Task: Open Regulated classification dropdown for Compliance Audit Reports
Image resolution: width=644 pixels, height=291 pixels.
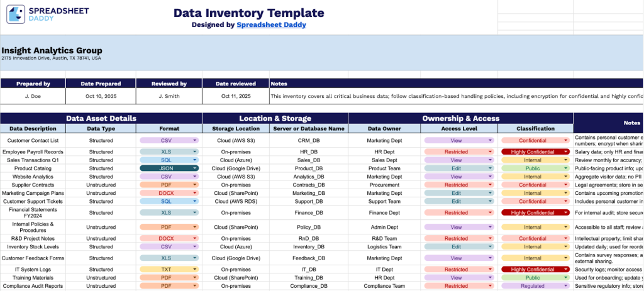Action: [566, 286]
